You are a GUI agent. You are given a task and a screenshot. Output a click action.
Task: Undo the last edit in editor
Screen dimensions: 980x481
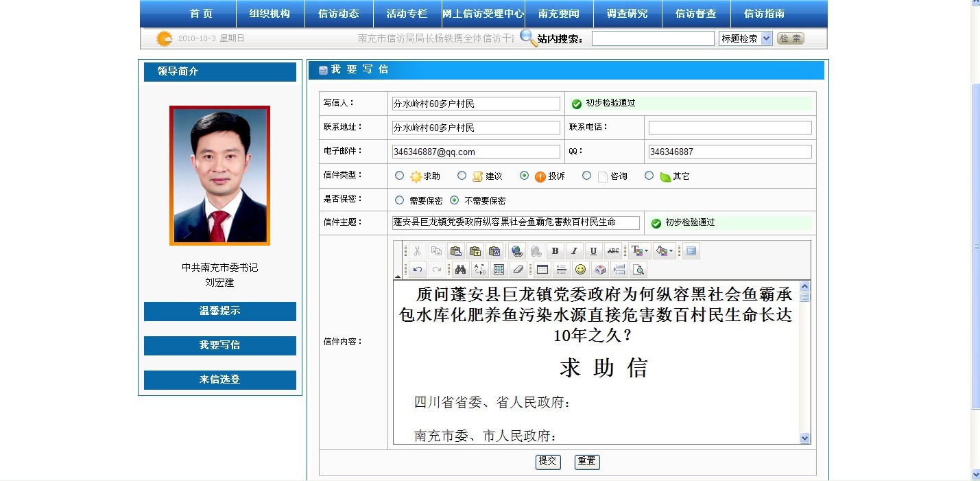(x=417, y=269)
